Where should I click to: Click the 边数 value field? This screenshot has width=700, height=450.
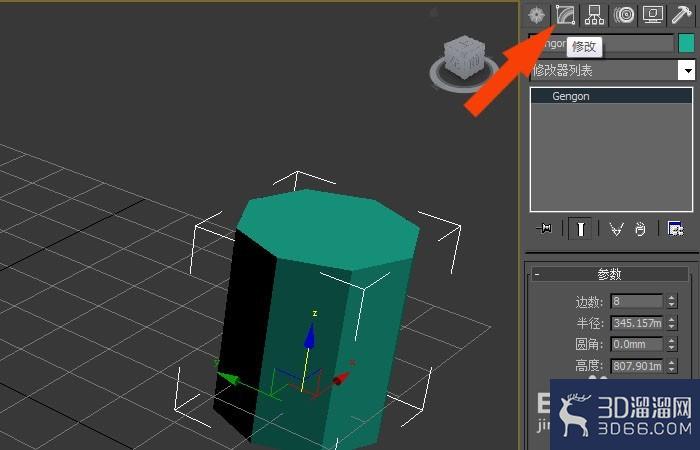[x=636, y=301]
